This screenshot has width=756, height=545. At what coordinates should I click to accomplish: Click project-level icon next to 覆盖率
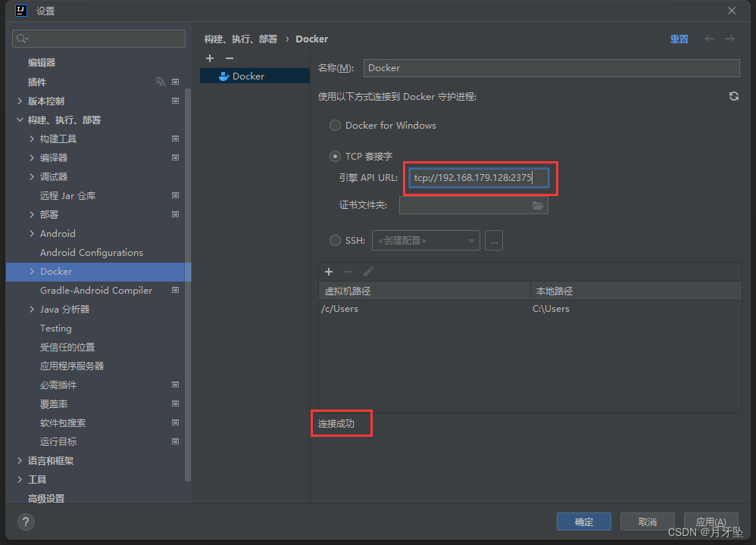tap(176, 403)
